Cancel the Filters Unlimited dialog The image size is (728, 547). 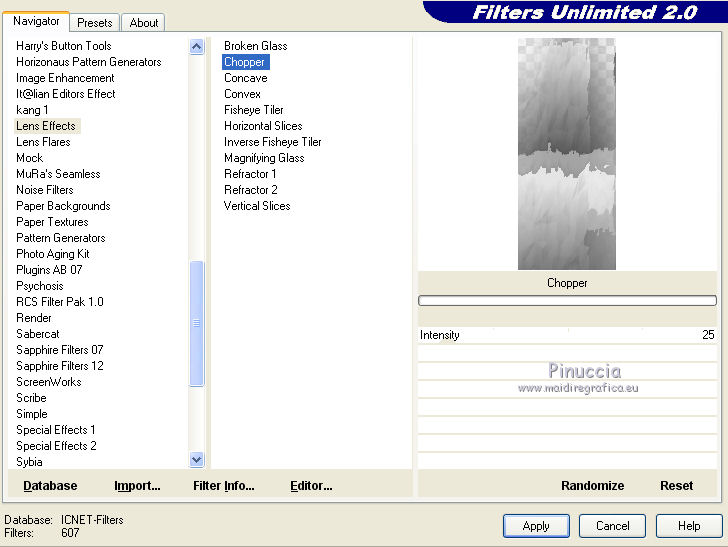point(612,526)
